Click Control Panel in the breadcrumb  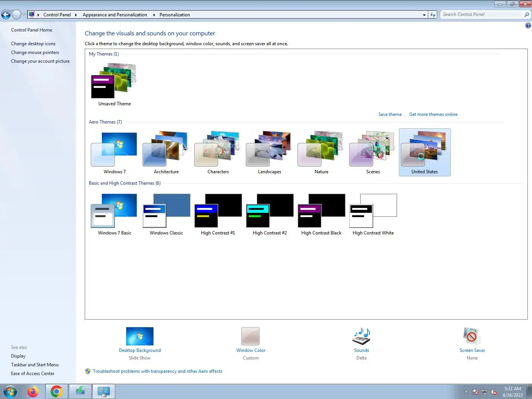point(57,15)
